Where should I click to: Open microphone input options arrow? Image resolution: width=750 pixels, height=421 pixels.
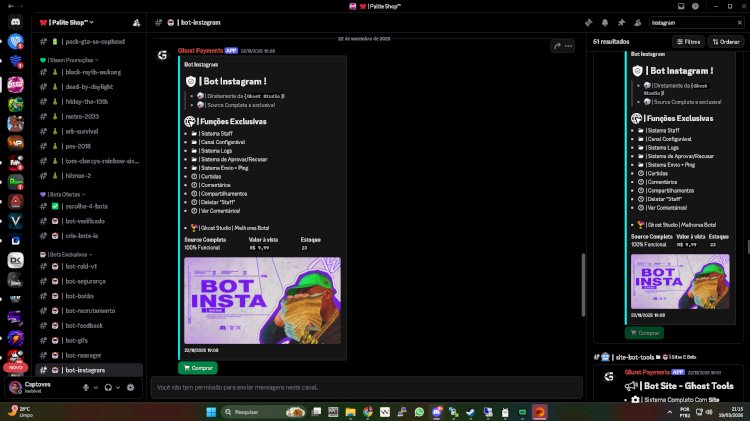click(x=96, y=388)
